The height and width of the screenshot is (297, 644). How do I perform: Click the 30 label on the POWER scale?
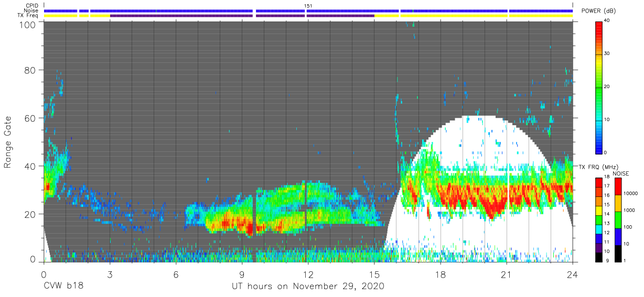coord(607,53)
